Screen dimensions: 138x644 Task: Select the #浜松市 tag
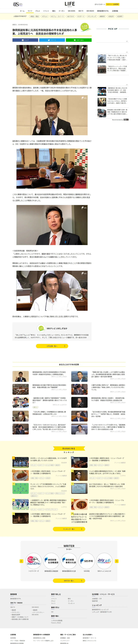(111, 16)
